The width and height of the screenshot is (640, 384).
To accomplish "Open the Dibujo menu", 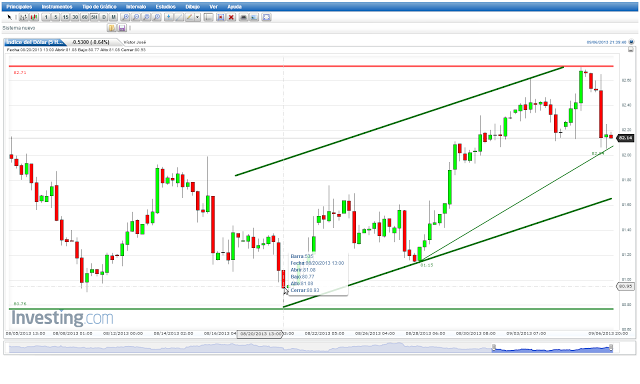I will tap(192, 7).
